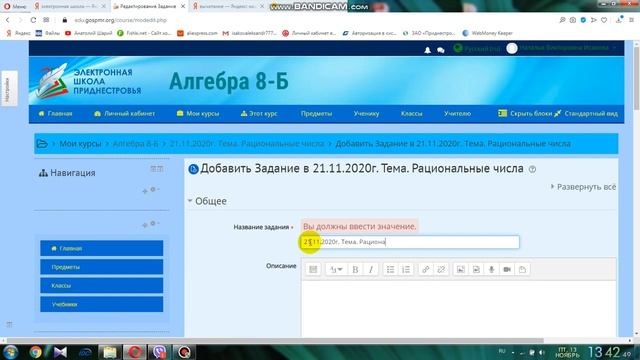
Task: Open Opera speed dial grid icon
Action: point(46,20)
